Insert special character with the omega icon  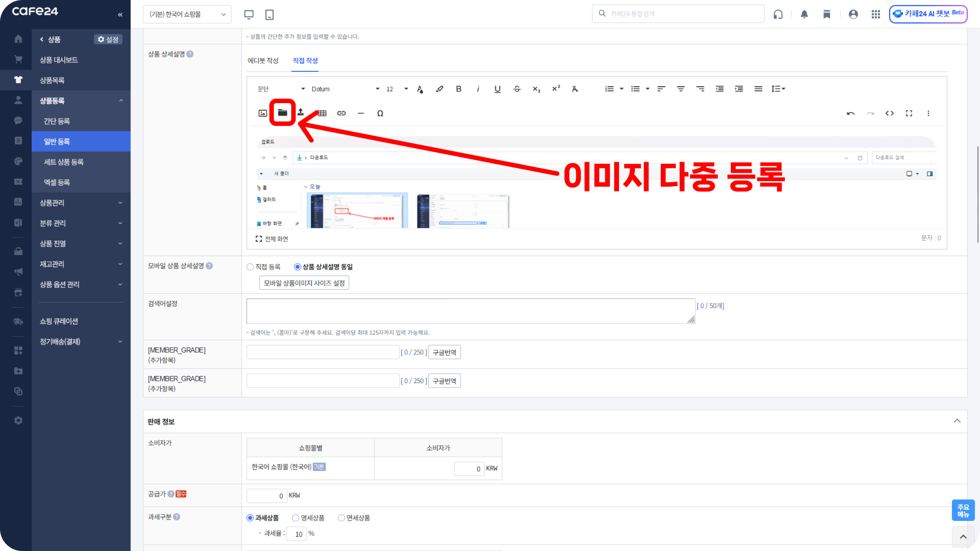click(380, 113)
